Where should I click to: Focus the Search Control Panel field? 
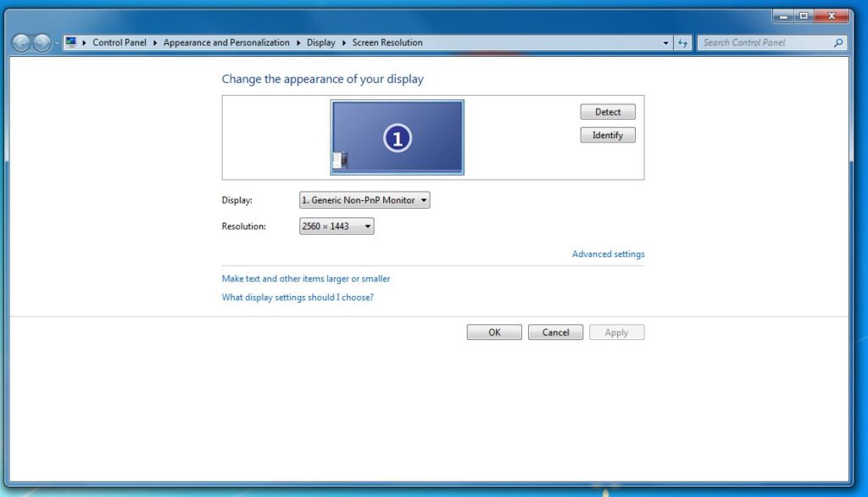tap(763, 42)
